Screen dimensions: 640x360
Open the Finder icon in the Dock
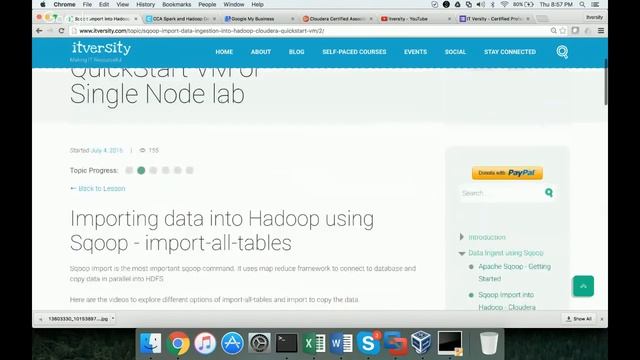tap(151, 343)
